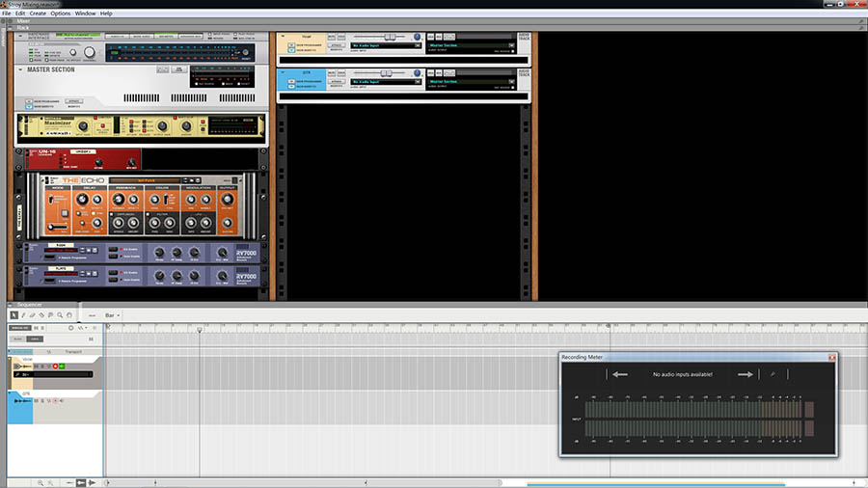Toggle Show Programmer on Vocal rack device
Image resolution: width=868 pixels, height=488 pixels.
tap(291, 45)
